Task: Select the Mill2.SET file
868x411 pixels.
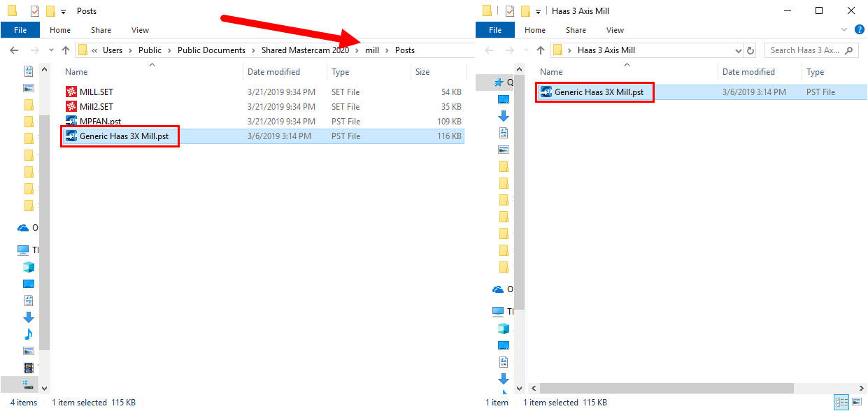Action: [x=96, y=106]
